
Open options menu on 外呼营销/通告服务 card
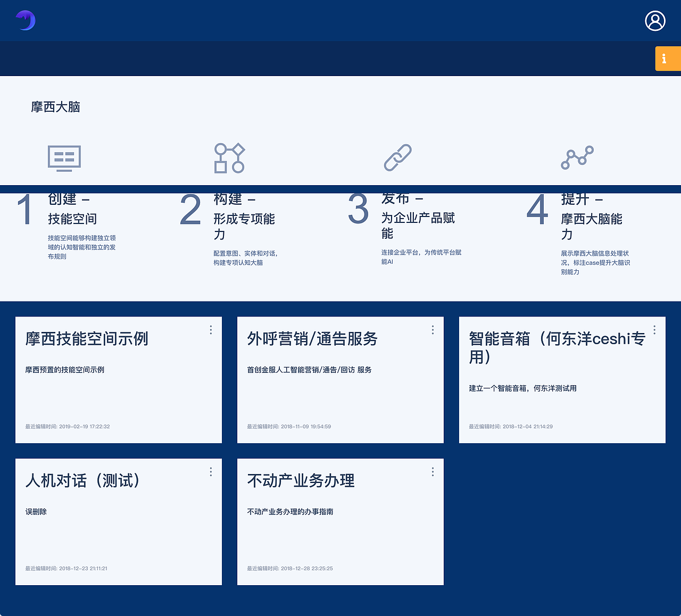[x=432, y=330]
